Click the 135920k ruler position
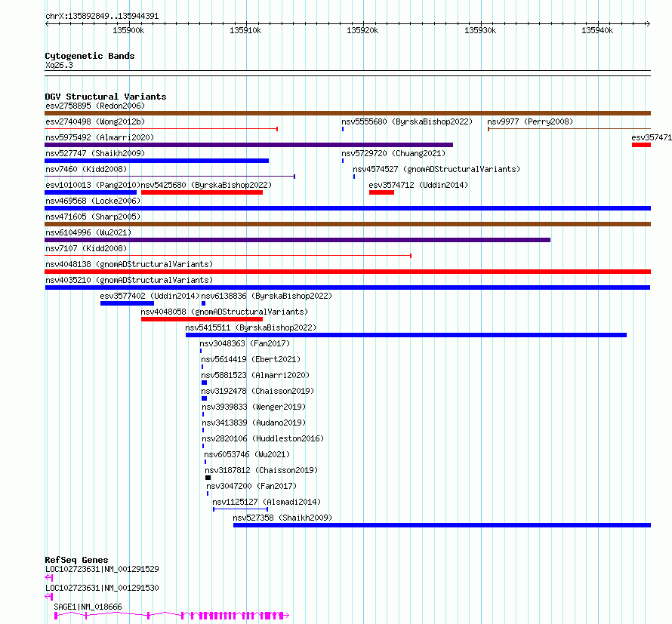This screenshot has height=624, width=672. tap(362, 30)
